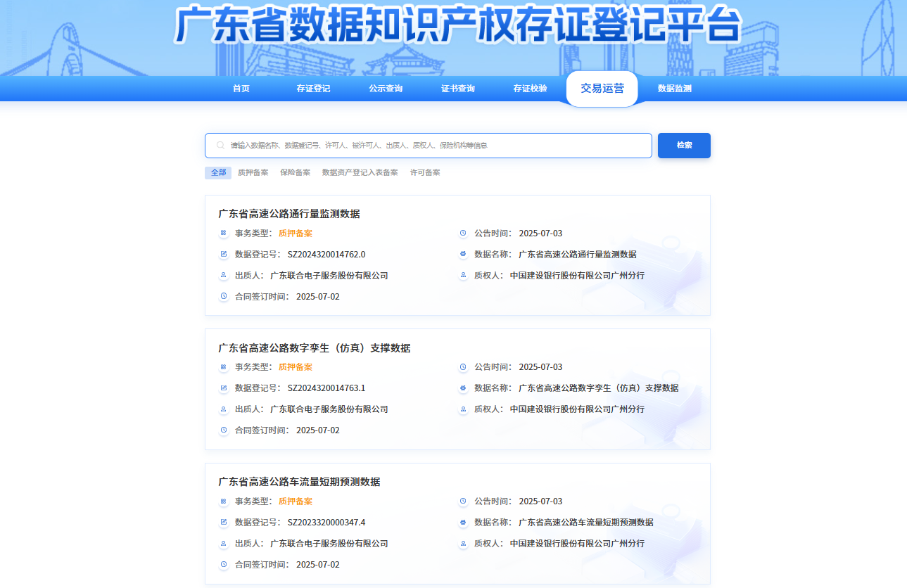Click 出质人 person icon in 通行量监测数据 card
Viewport: 907px width, 588px height.
tap(224, 275)
